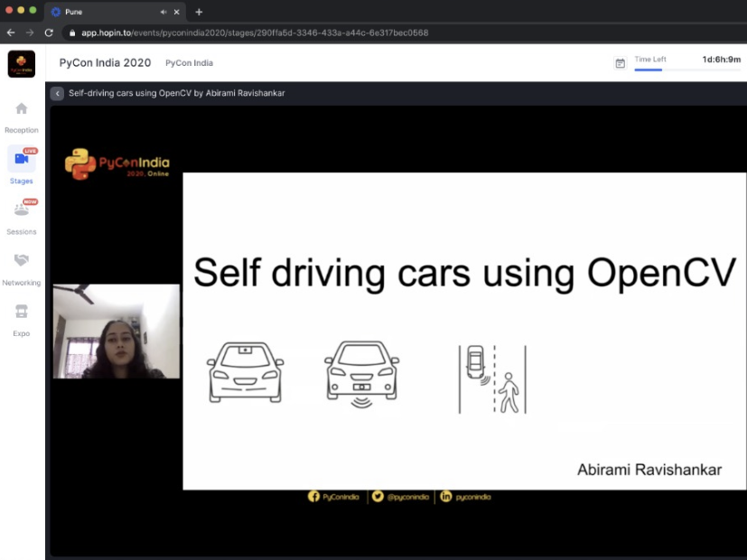
Task: Click the speaker webcam video
Action: [117, 331]
